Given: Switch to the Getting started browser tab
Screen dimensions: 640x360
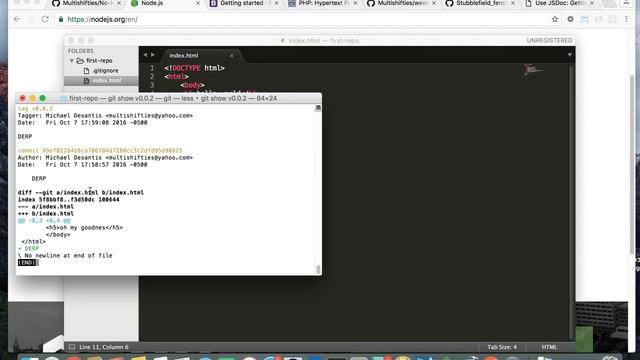Looking at the screenshot, I should [242, 3].
